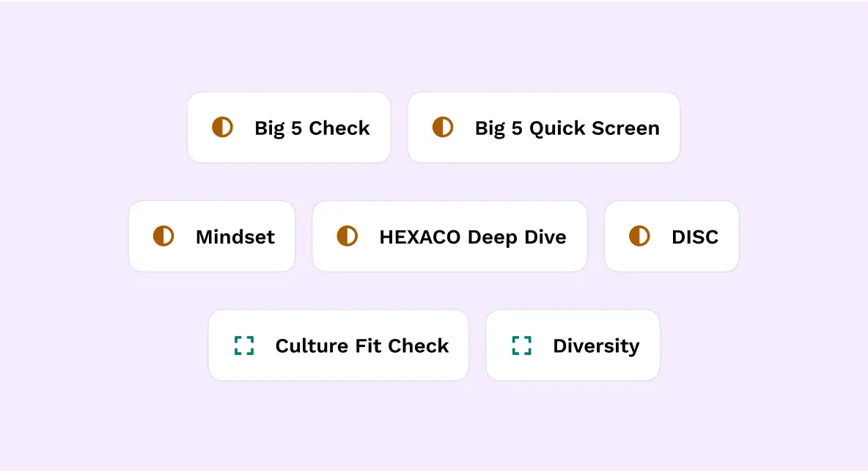The image size is (868, 471).
Task: Click the half-circle icon on Big 5 Quick Screen
Action: [442, 127]
